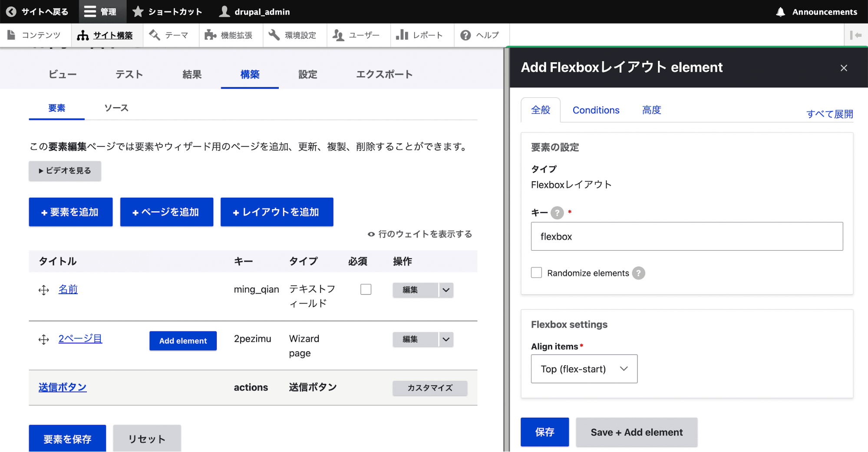The width and height of the screenshot is (868, 452).
Task: Click the drag handle for 2ページ目 row
Action: pyautogui.click(x=44, y=340)
